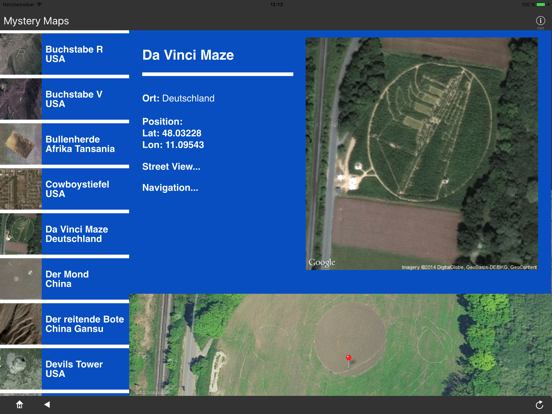552x414 pixels.
Task: Select Da Vinci Maze Deutschland entry
Action: (64, 234)
